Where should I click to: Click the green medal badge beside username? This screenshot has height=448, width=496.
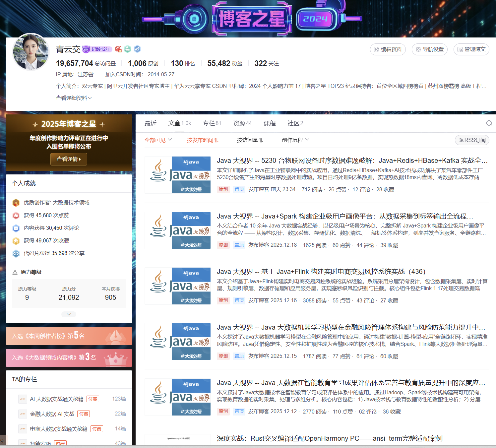(128, 49)
